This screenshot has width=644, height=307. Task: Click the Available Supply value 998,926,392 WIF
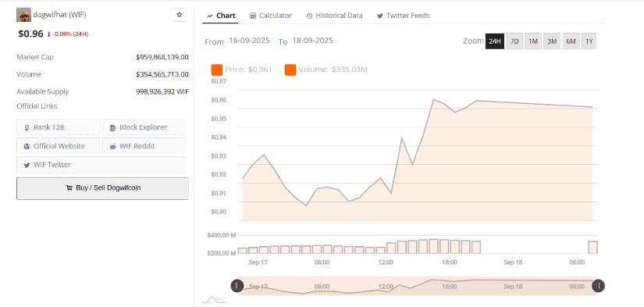[162, 91]
